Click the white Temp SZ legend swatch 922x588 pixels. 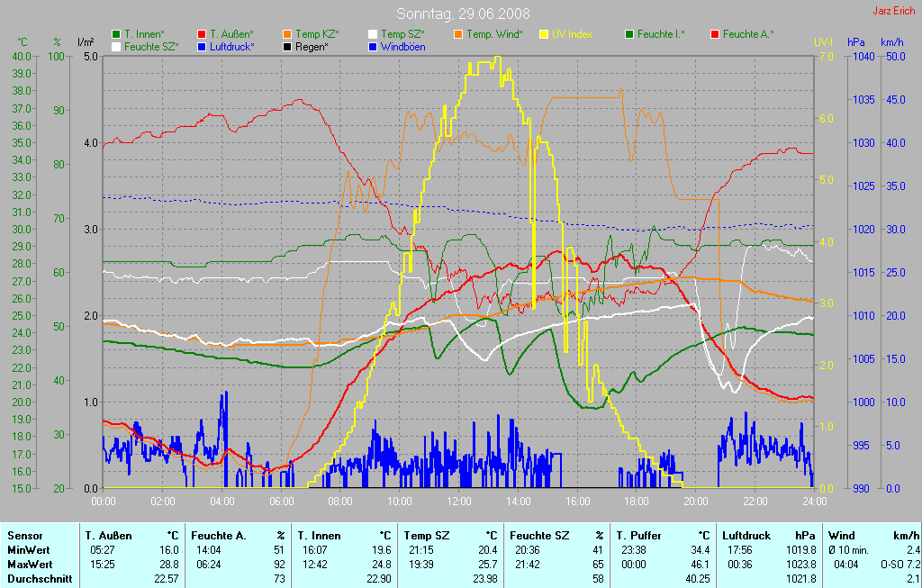373,34
